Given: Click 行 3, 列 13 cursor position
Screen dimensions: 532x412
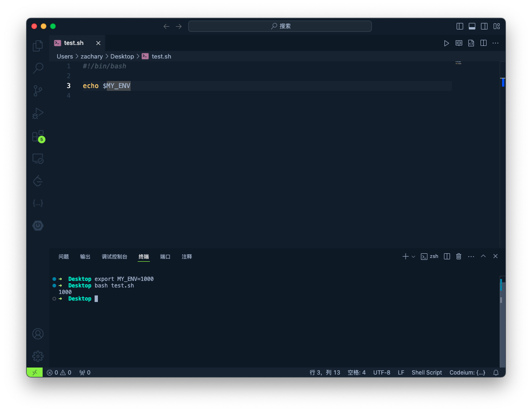Looking at the screenshot, I should coord(325,373).
